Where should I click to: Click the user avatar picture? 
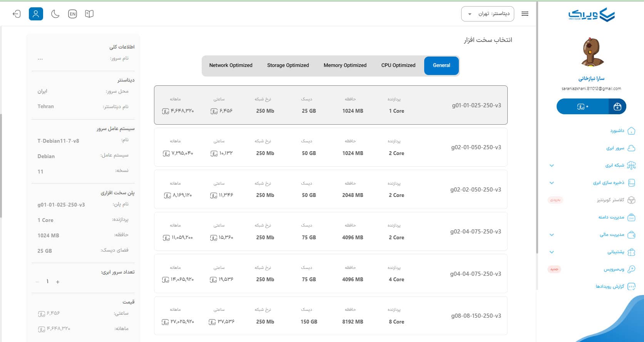coord(591,52)
